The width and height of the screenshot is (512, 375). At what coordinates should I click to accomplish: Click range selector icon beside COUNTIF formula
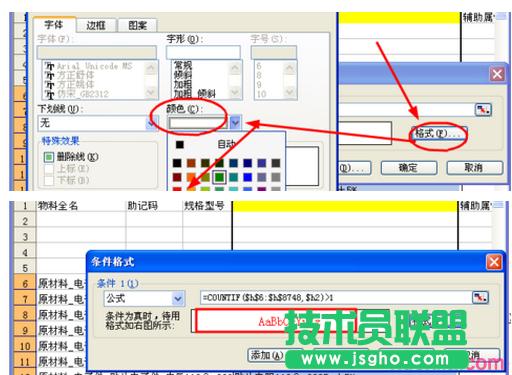[480, 298]
